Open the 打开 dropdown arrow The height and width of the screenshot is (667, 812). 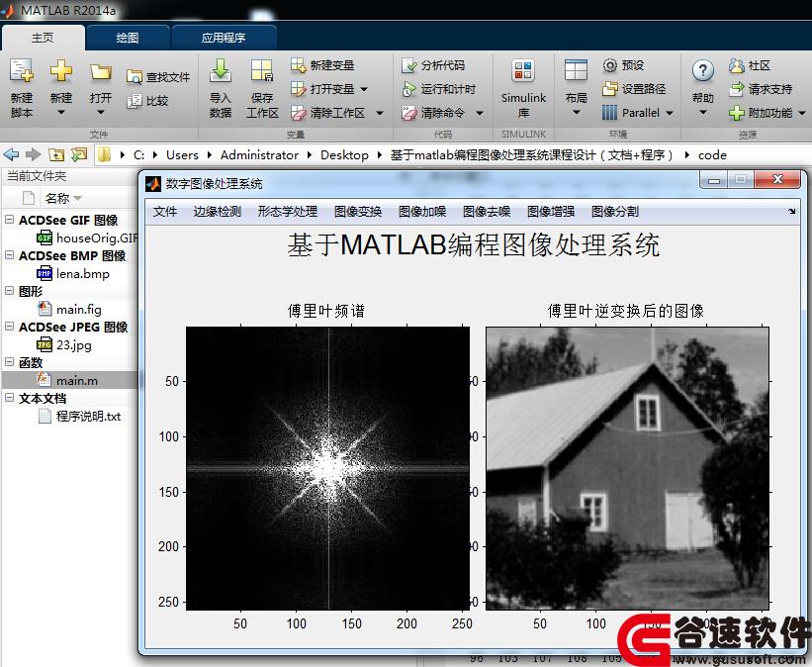pyautogui.click(x=101, y=113)
